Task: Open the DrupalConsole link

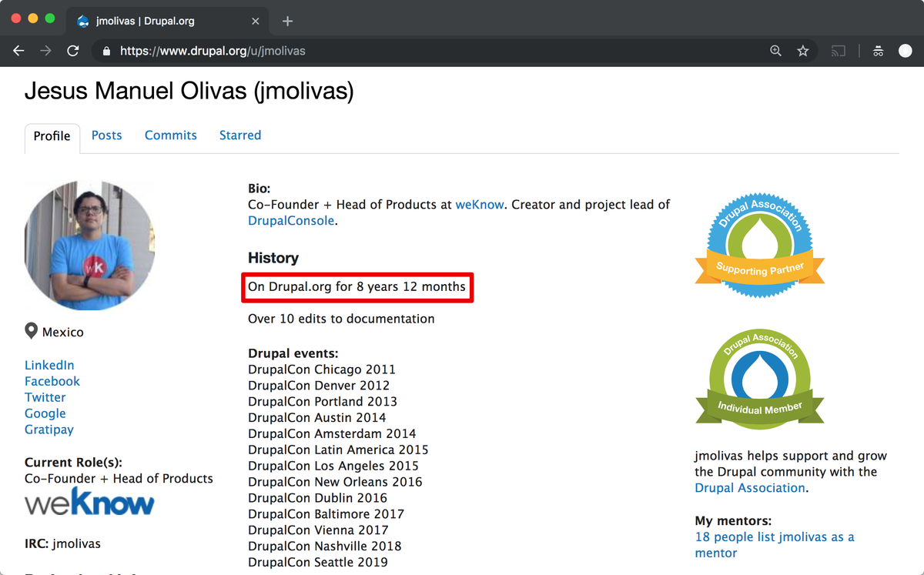Action: coord(291,221)
